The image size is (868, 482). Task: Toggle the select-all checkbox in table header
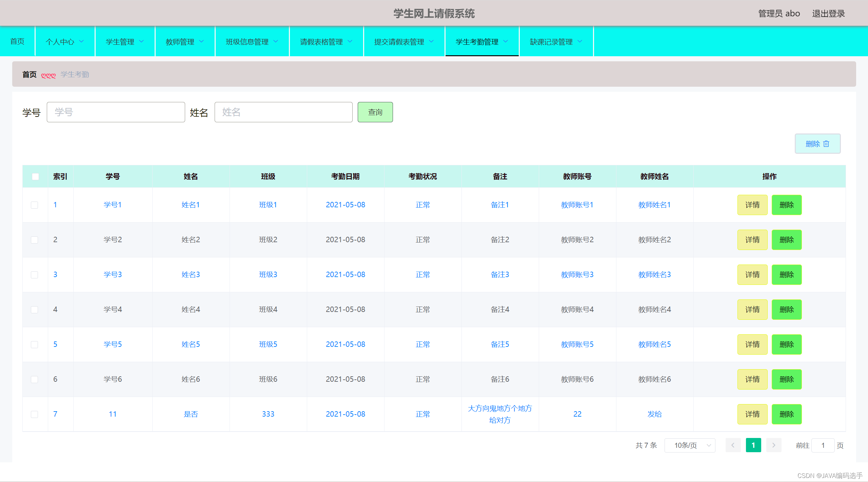[x=35, y=176]
